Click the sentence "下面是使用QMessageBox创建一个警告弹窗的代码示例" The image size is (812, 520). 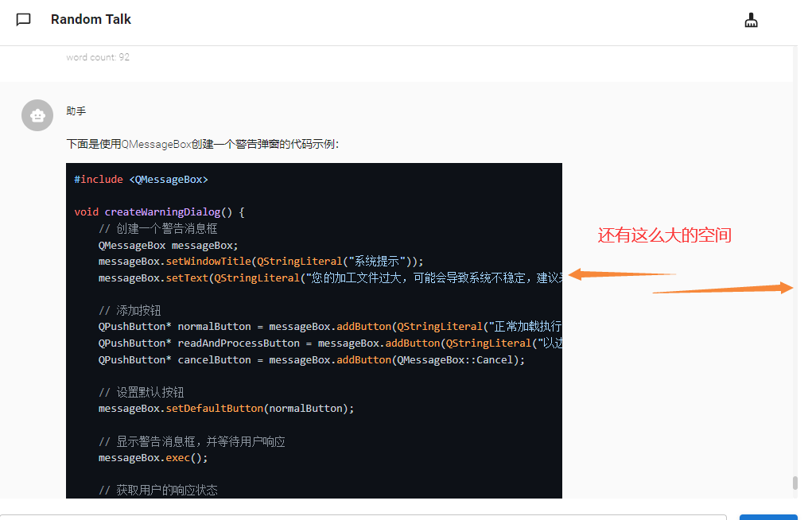[x=203, y=144]
